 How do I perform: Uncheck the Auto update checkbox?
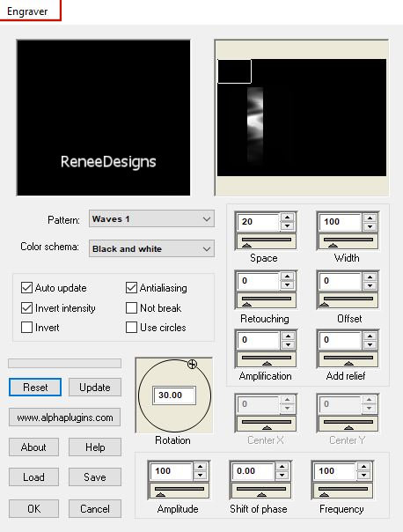pyautogui.click(x=26, y=288)
